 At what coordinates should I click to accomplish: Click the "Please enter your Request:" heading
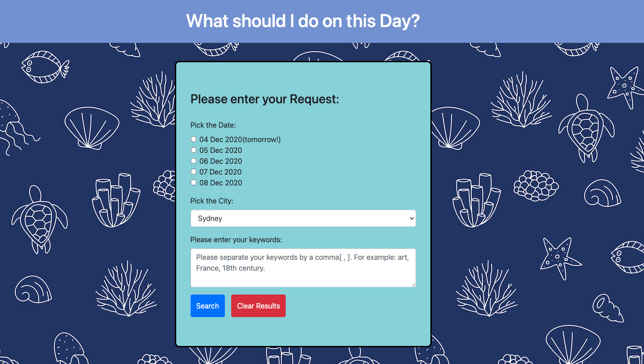coord(265,99)
